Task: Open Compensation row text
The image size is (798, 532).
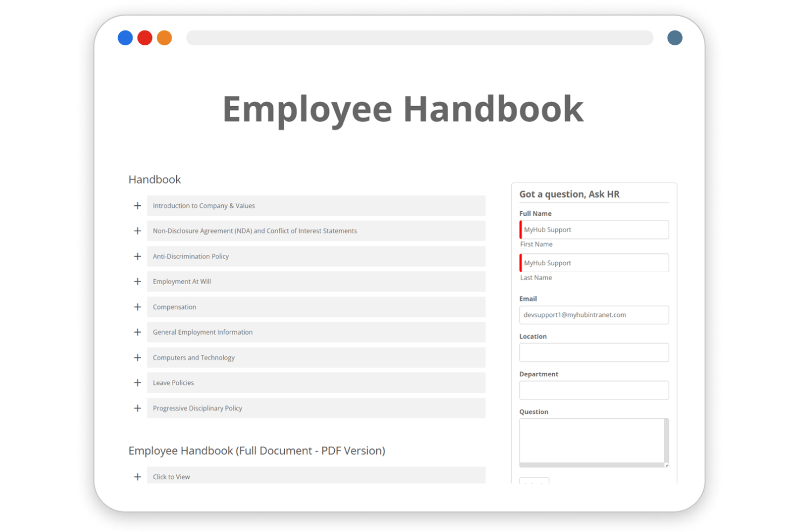Action: point(174,307)
